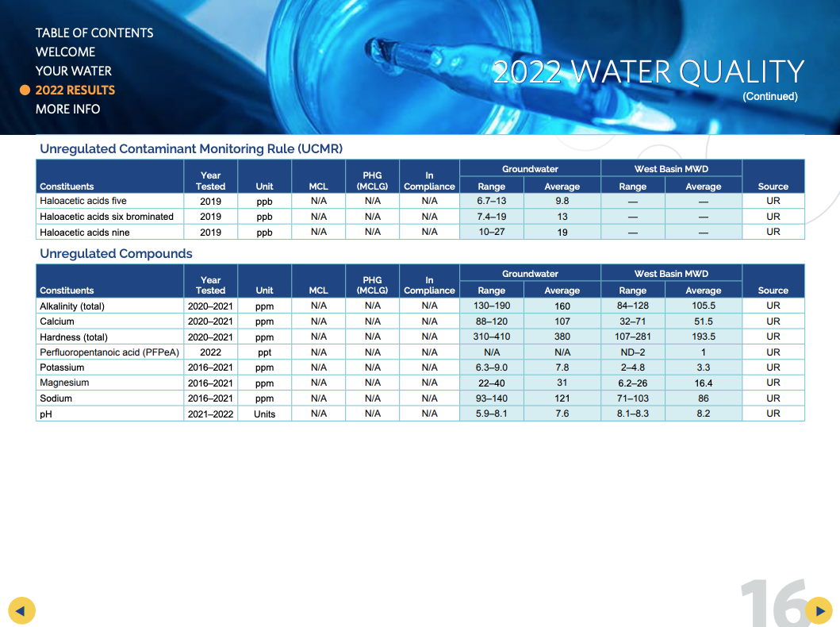Open the Welcome section
Image resolution: width=840 pixels, height=627 pixels.
coord(65,52)
